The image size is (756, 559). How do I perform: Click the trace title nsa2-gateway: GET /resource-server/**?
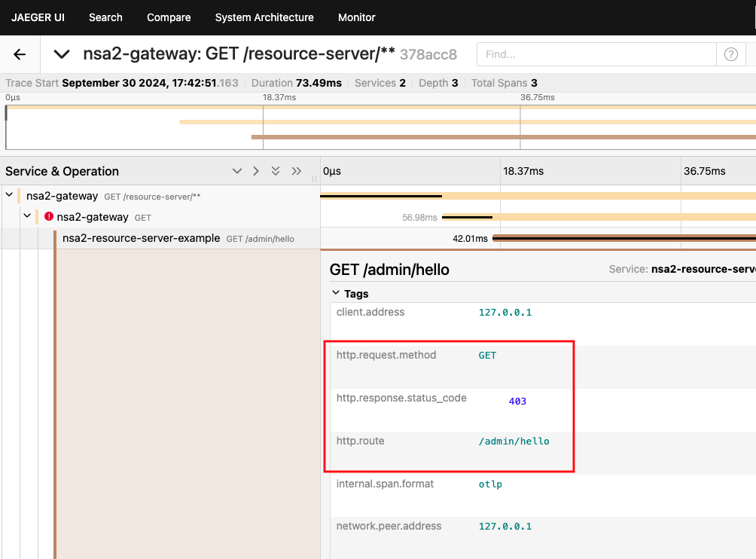(239, 54)
